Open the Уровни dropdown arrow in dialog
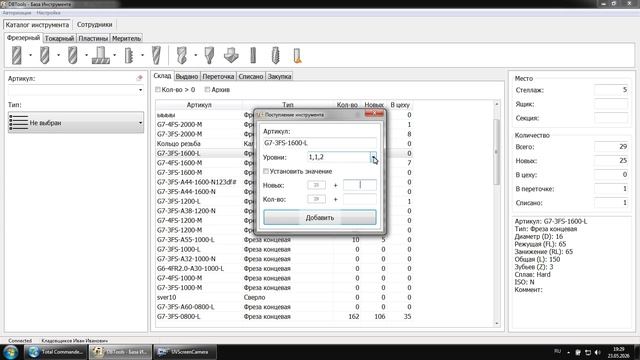The image size is (640, 360). pos(373,157)
